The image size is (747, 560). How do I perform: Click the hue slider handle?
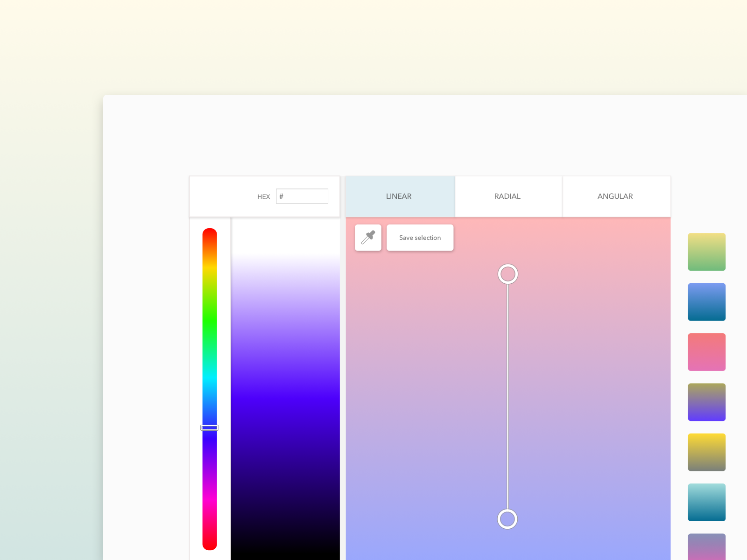click(x=209, y=427)
